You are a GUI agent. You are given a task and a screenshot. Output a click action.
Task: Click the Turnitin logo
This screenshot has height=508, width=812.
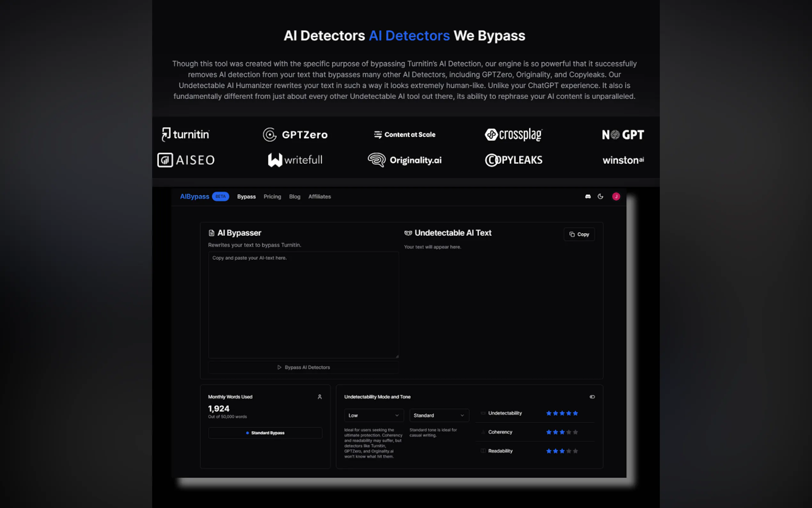click(x=186, y=134)
